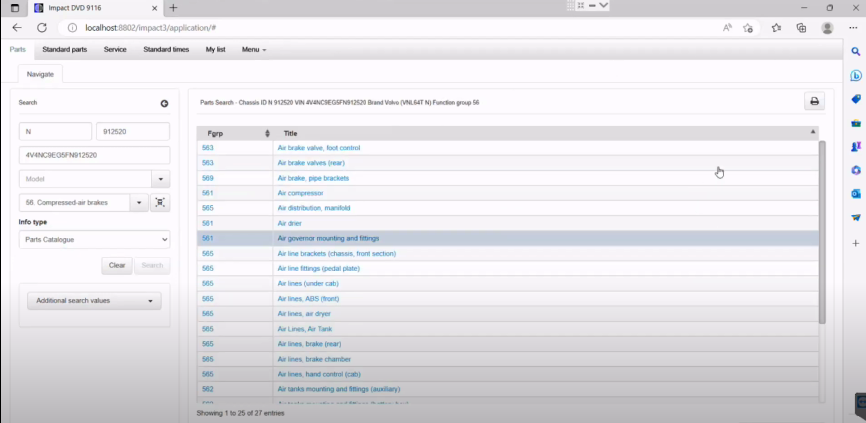
Task: Open the Edge sidebar search icon
Action: pyautogui.click(x=856, y=51)
